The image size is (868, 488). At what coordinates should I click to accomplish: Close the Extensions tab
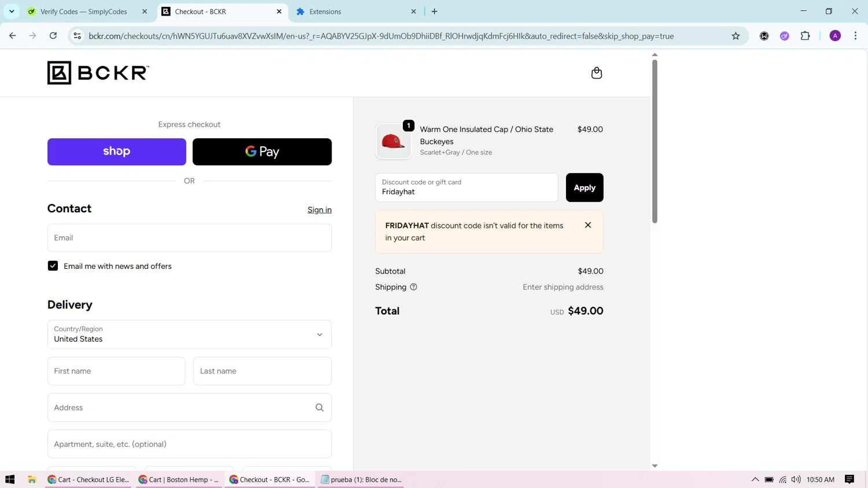click(414, 12)
